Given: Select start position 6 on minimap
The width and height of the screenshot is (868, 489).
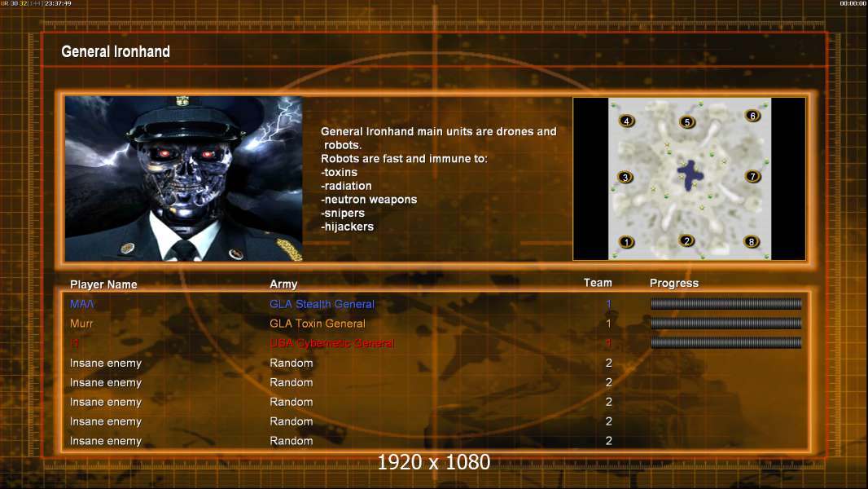Looking at the screenshot, I should point(752,116).
